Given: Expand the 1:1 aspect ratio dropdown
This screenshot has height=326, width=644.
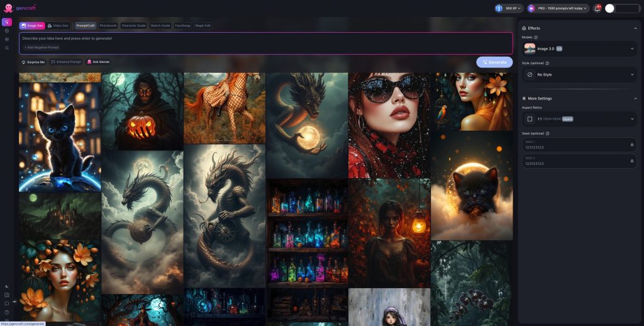Looking at the screenshot, I should pos(579,119).
